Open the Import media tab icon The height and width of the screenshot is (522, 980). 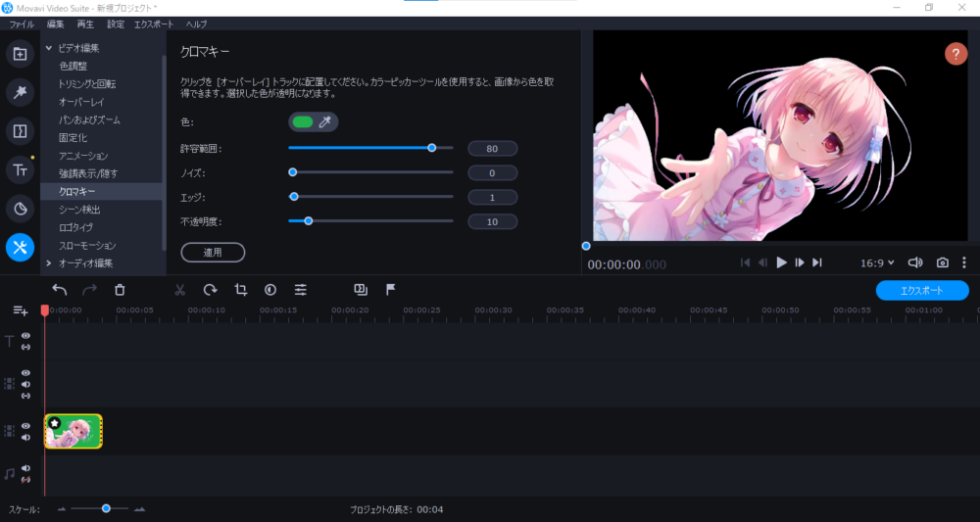click(x=20, y=54)
